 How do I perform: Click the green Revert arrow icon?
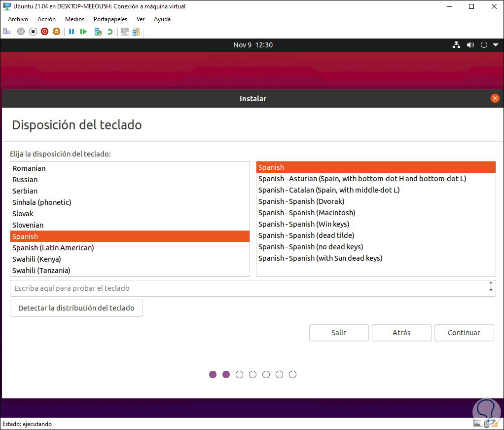(x=110, y=32)
